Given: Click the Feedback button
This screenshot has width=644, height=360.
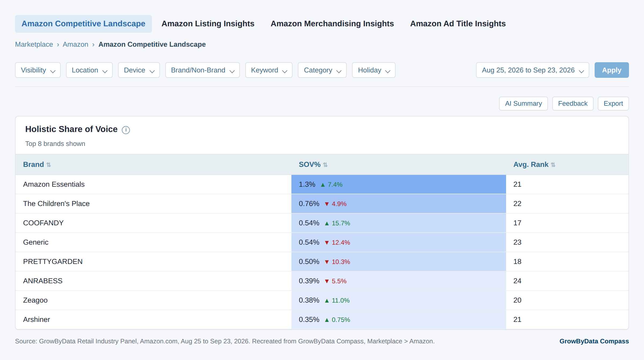Looking at the screenshot, I should click(573, 104).
